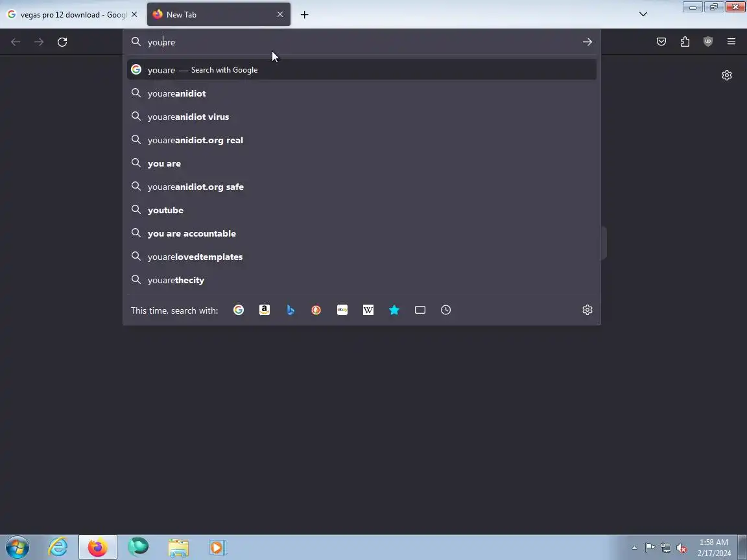Open Windows Explorer folder on taskbar
This screenshot has width=747, height=560.
point(178,548)
